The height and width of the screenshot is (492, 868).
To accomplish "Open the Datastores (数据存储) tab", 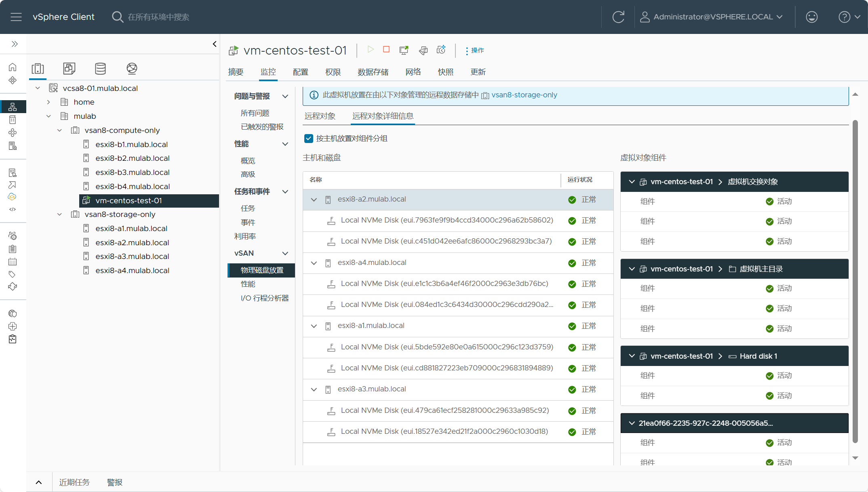I will (x=373, y=72).
